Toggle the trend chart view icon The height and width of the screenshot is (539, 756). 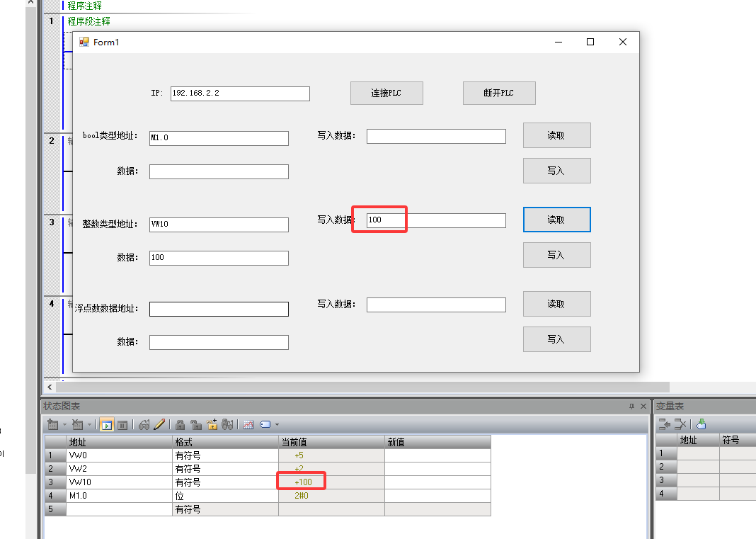(248, 424)
